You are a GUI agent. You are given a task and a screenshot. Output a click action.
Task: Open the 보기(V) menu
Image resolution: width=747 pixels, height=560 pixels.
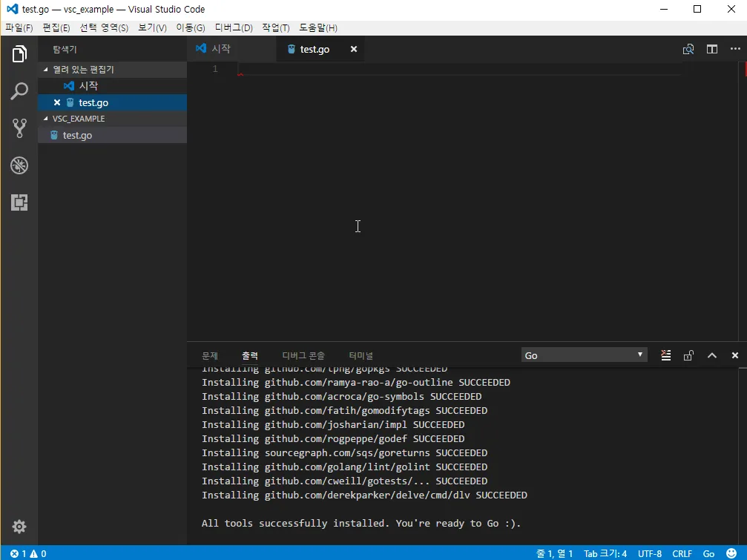153,27
